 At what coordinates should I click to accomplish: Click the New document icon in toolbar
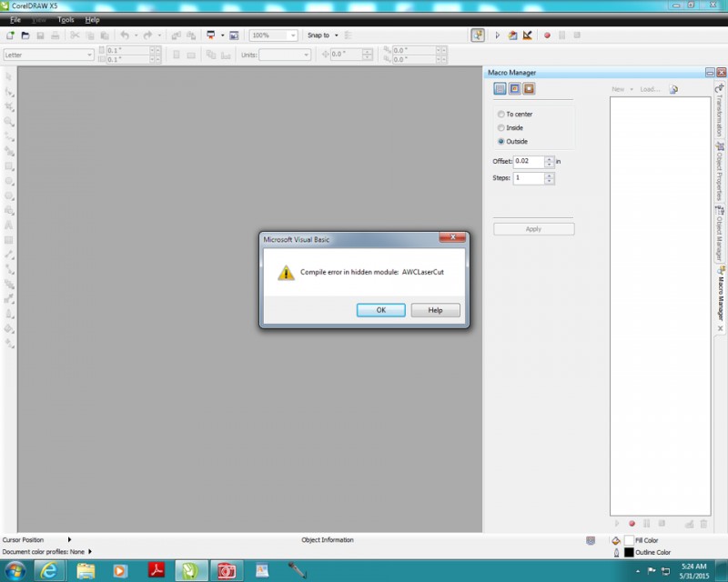pyautogui.click(x=10, y=35)
